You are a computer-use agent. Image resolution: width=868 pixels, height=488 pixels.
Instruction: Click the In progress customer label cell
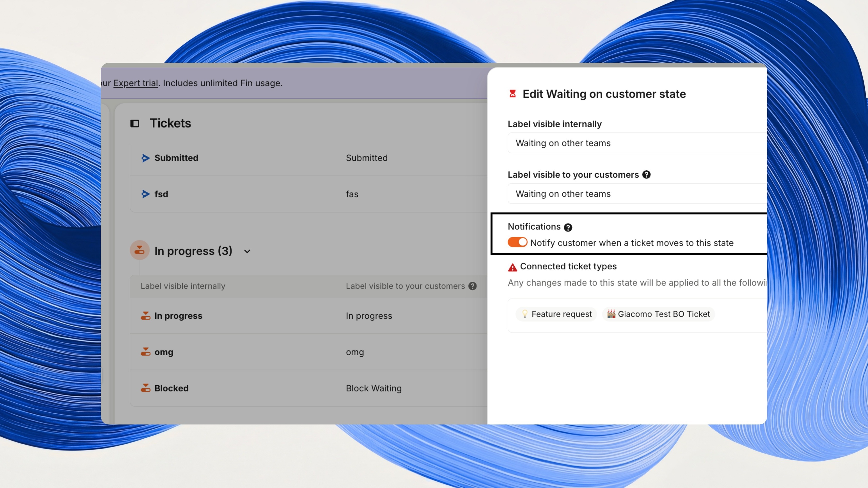tap(369, 316)
